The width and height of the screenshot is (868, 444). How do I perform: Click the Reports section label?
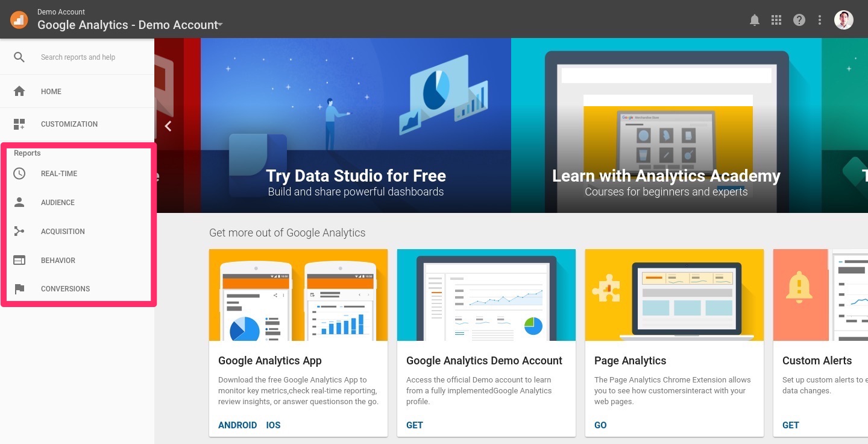pos(27,153)
